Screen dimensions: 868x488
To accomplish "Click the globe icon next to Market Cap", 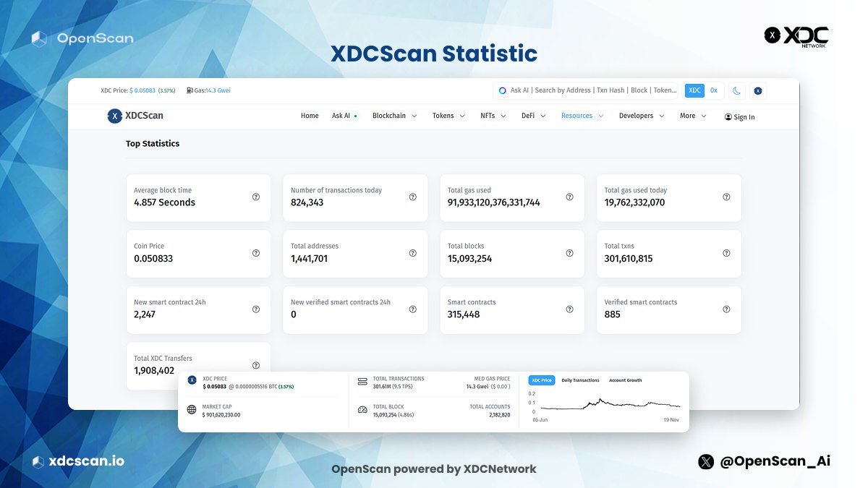I will [192, 408].
